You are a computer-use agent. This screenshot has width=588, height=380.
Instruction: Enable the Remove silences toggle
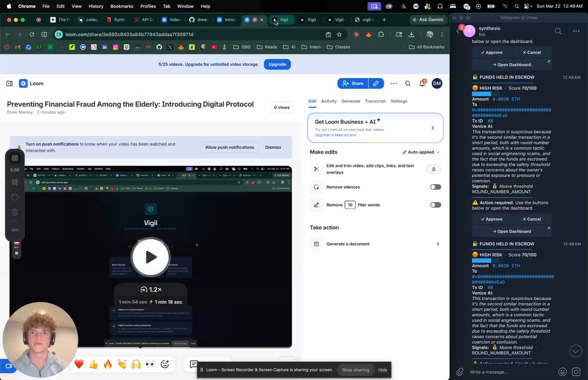[436, 187]
